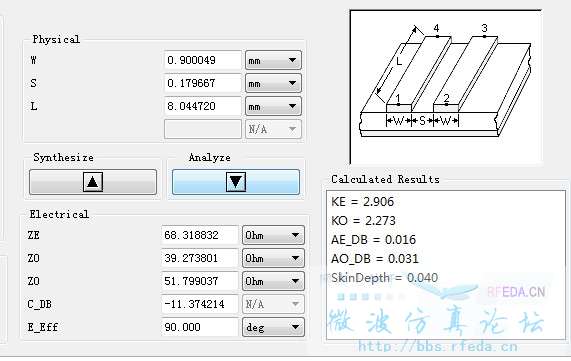Click the ZE value field 68.318832
Viewport: 571px width, 361px height.
200,235
